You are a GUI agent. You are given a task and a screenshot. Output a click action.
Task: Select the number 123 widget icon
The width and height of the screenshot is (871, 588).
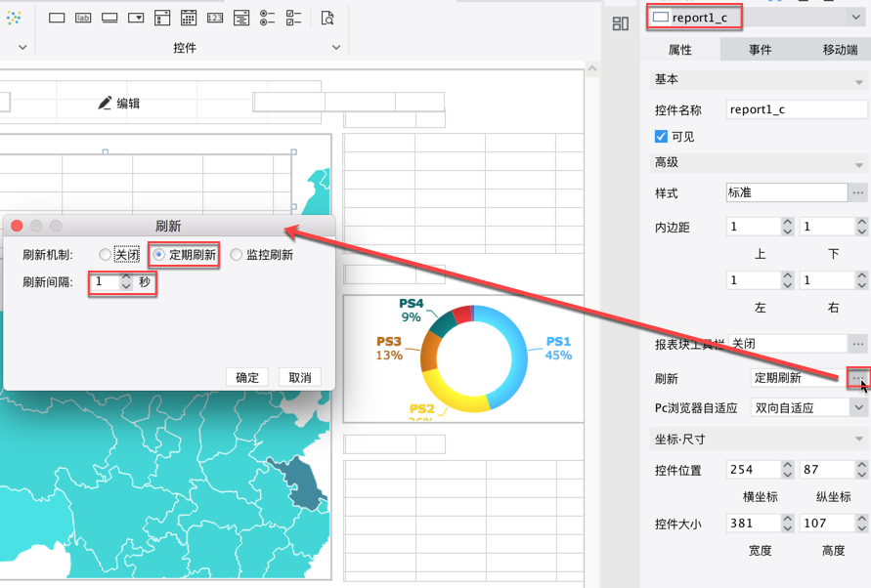[x=215, y=19]
